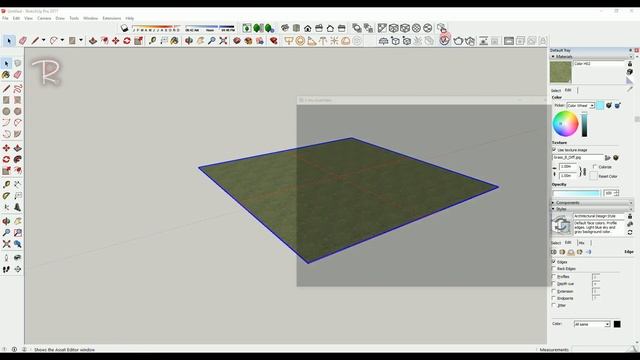
Task: Open the File menu
Action: (5, 18)
